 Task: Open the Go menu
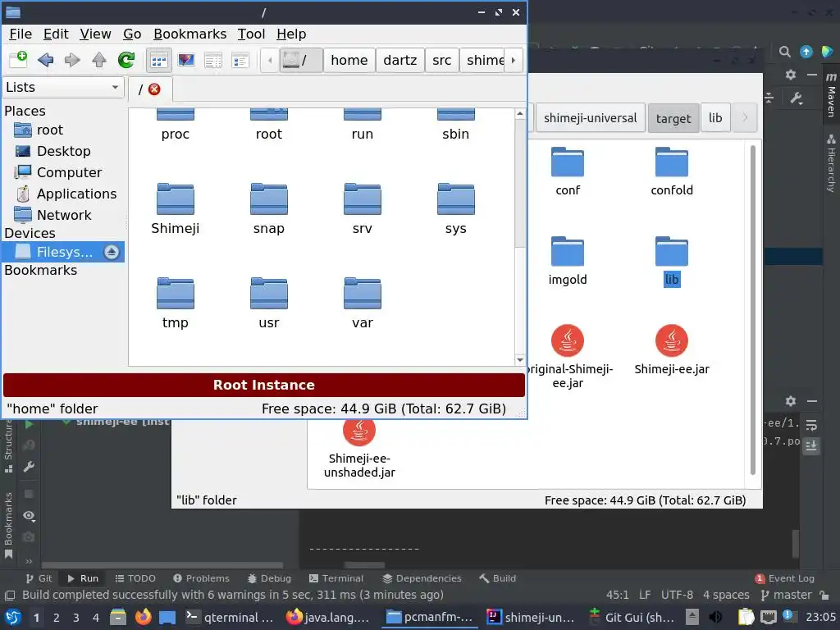(132, 34)
